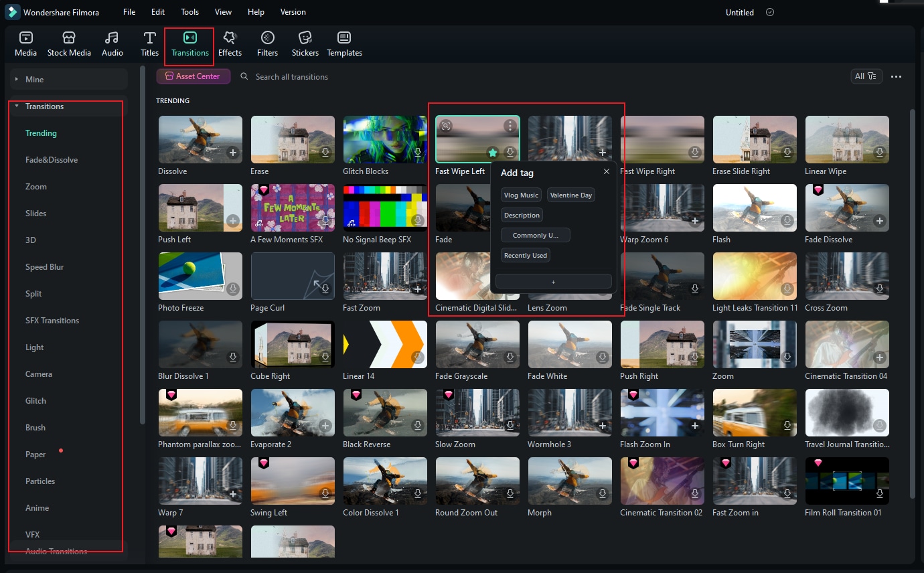
Task: Download the Erase transition
Action: pyautogui.click(x=325, y=153)
